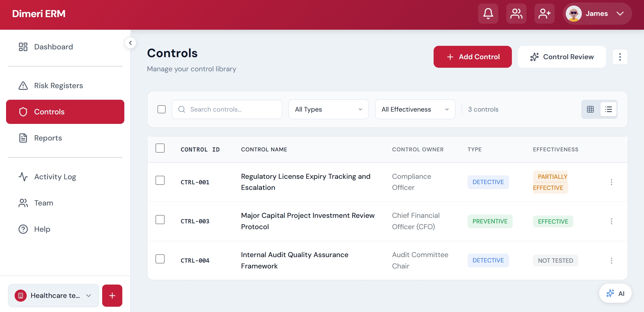Click the invite user icon in header

pyautogui.click(x=544, y=14)
